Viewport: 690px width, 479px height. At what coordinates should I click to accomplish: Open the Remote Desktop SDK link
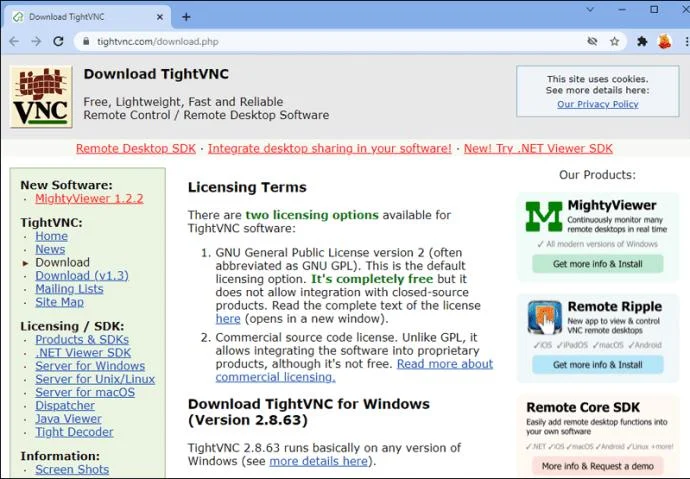pos(136,149)
